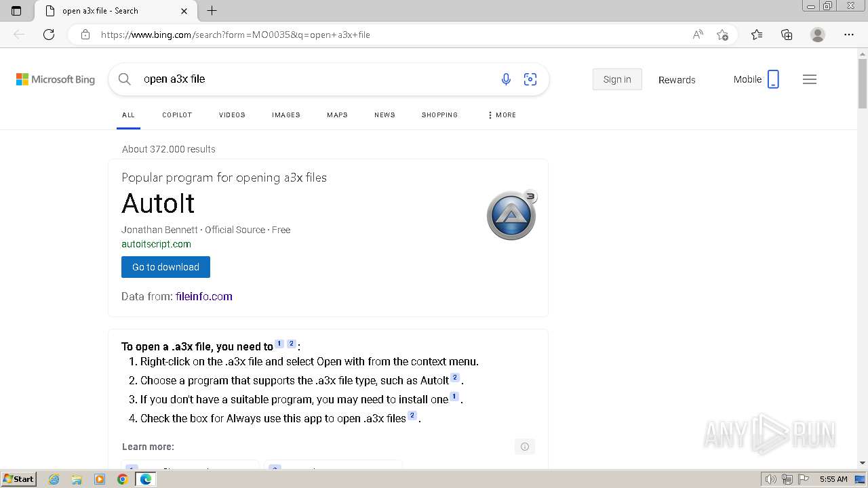Click the search magnifier icon
Image resolution: width=868 pixels, height=488 pixels.
(x=125, y=79)
